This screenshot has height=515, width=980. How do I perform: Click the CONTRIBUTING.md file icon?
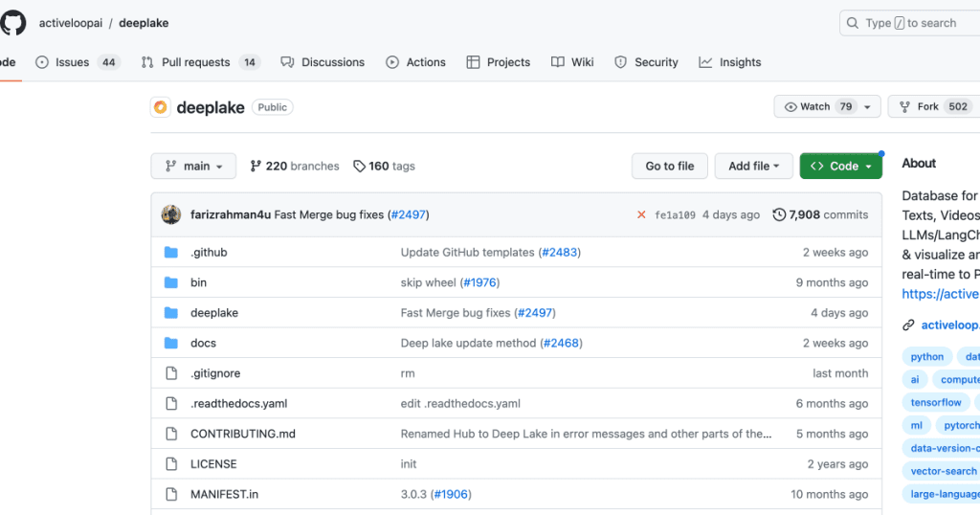click(x=171, y=434)
